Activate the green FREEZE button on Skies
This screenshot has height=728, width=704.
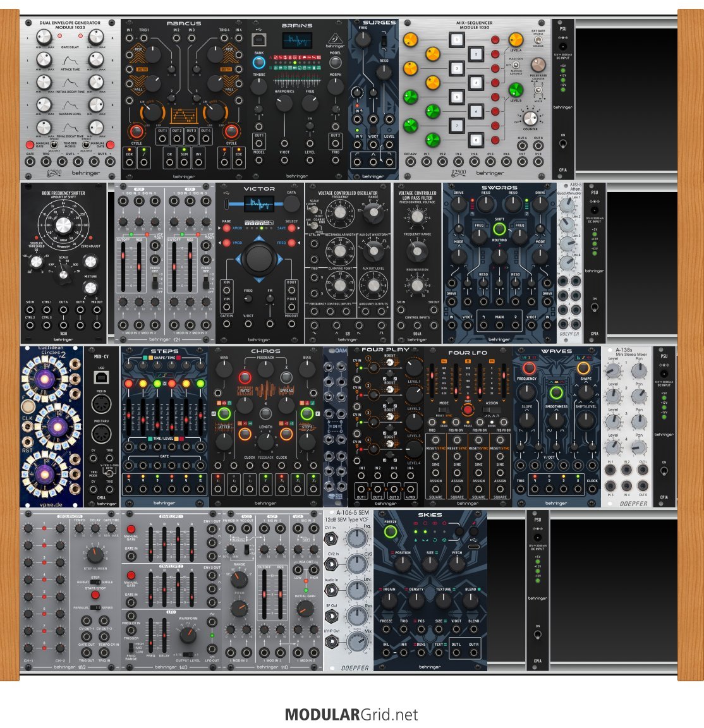click(390, 532)
